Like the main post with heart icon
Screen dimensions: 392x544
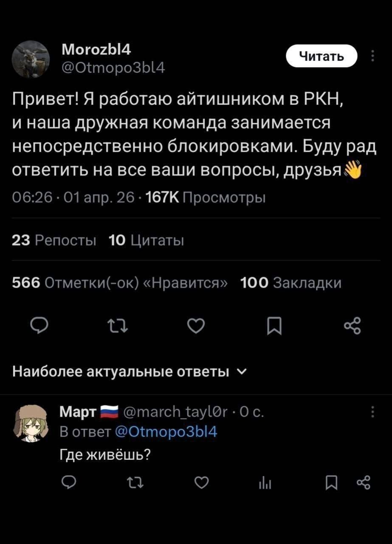tap(197, 327)
